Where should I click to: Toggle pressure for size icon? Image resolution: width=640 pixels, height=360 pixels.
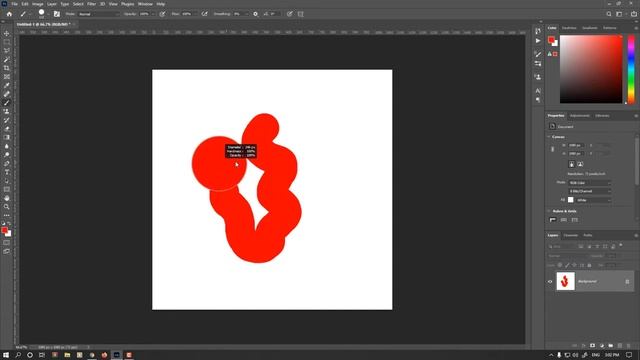(289, 14)
